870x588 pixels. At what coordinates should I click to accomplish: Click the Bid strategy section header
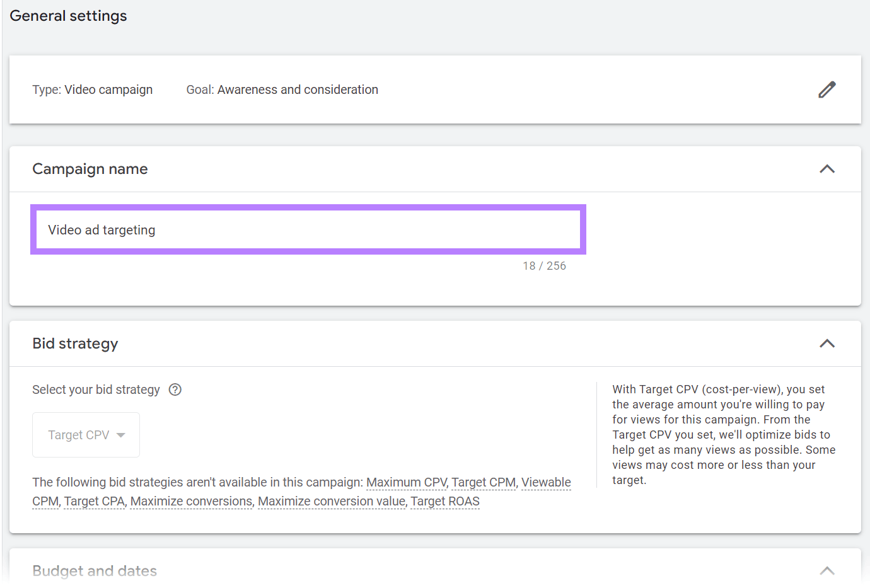pos(75,343)
